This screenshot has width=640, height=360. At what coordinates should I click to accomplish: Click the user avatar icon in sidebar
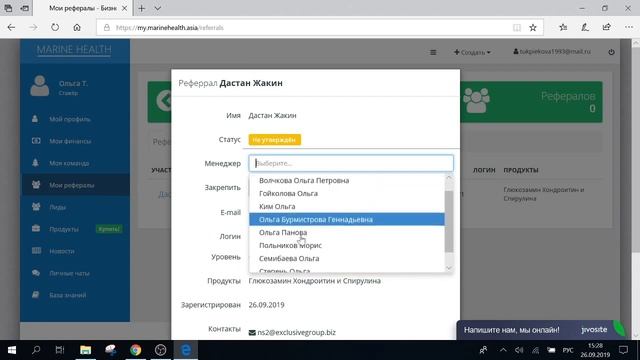coord(40,86)
